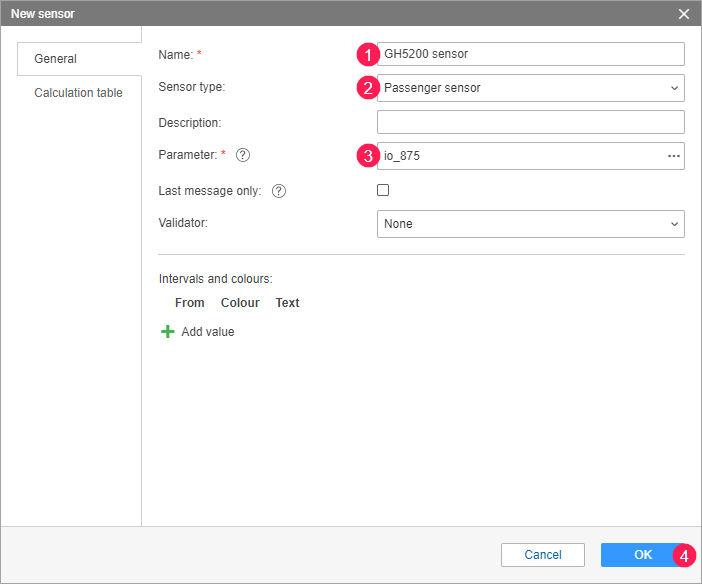Viewport: 702px width, 584px height.
Task: Focus the empty Description field
Action: pos(530,122)
